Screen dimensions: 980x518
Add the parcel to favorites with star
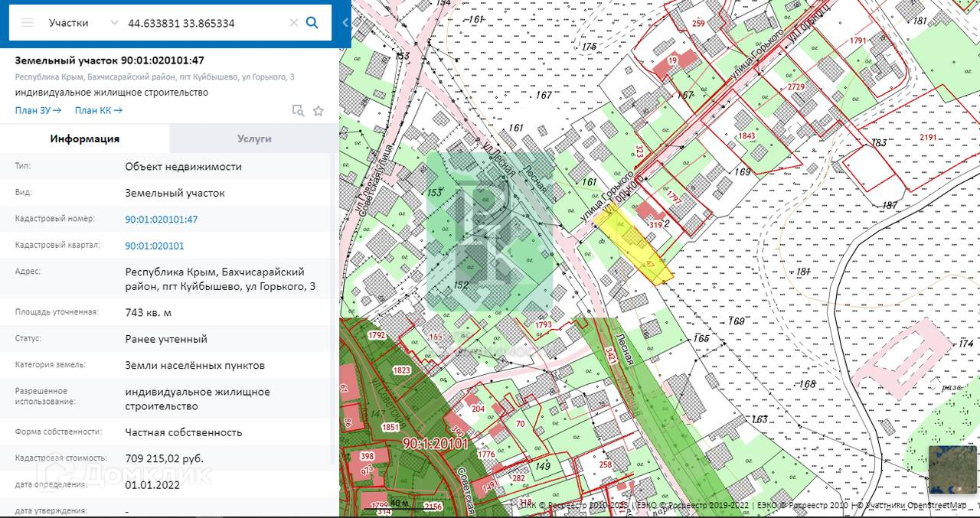pyautogui.click(x=318, y=111)
